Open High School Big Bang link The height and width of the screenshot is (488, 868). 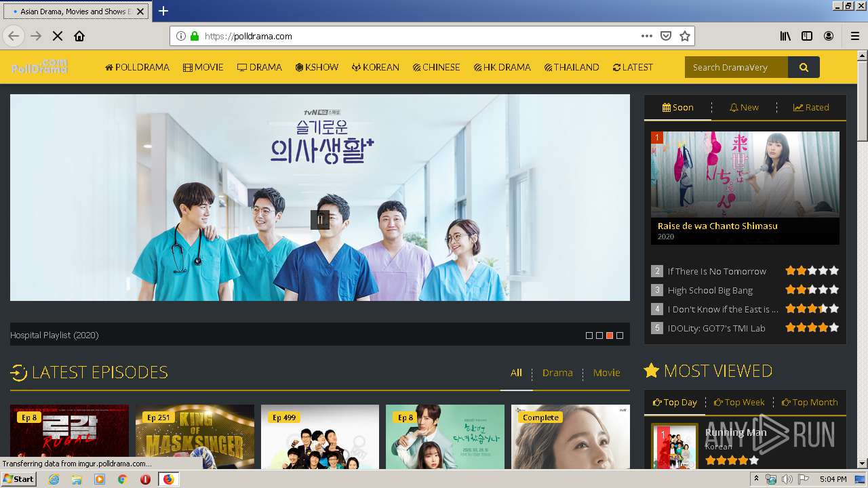coord(710,290)
